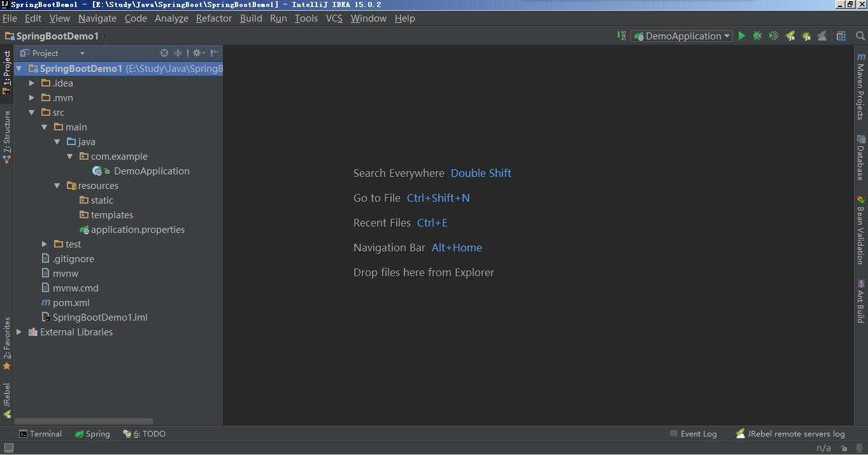Collapse the com.example package
The height and width of the screenshot is (455, 868).
pos(70,157)
